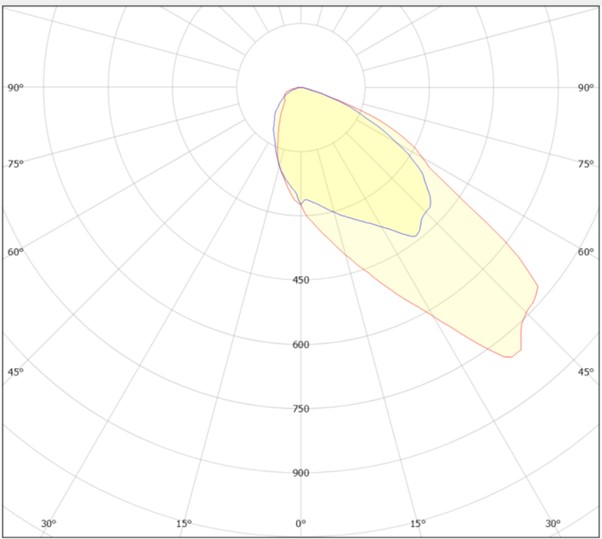
Task: Click the 600 radial scale label
Action: click(x=300, y=345)
